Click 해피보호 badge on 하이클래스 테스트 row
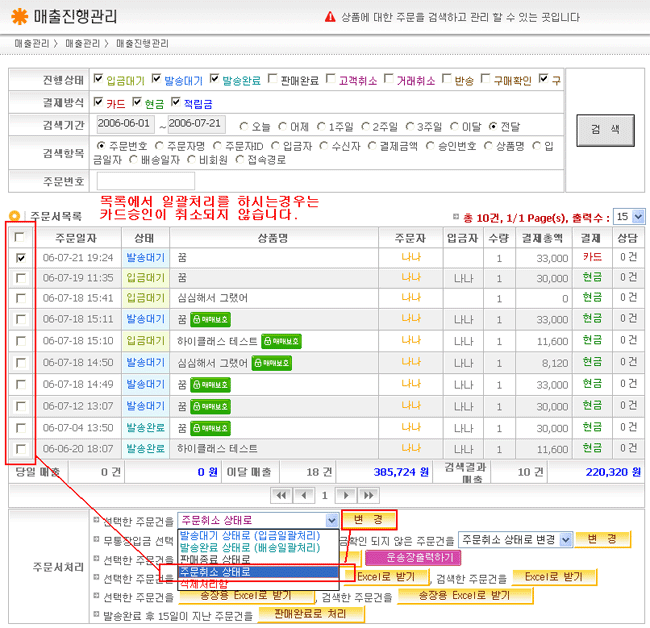Screen dimensions: 650x628 point(280,341)
